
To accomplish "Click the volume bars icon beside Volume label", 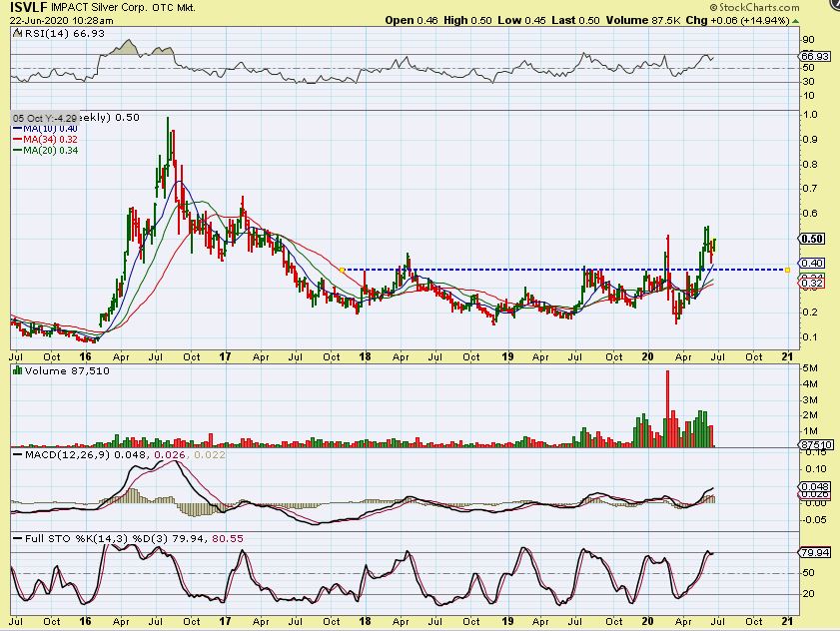I will coord(17,370).
